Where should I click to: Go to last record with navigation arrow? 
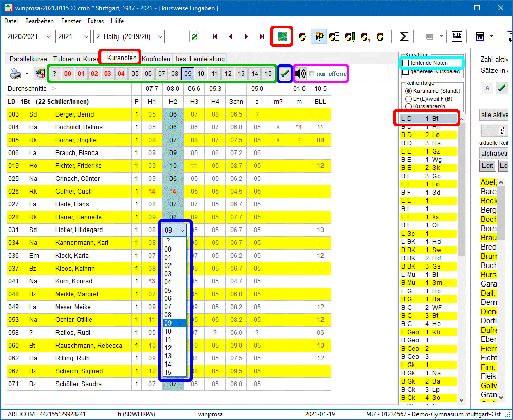[262, 37]
